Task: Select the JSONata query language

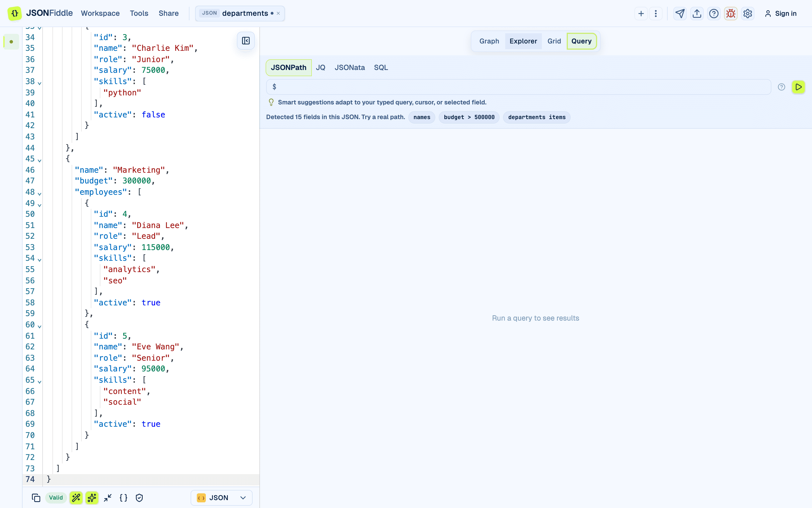Action: tap(350, 67)
